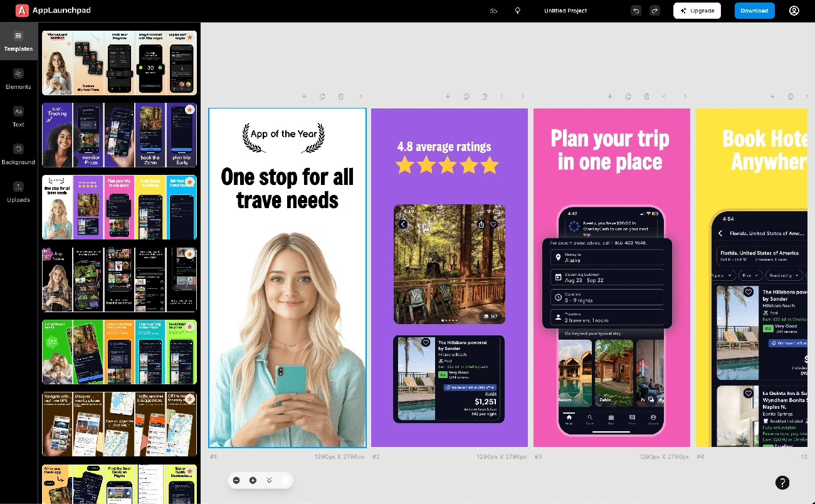Duplicate screenshot #2 using its copy icon
815x504 pixels.
pyautogui.click(x=466, y=97)
